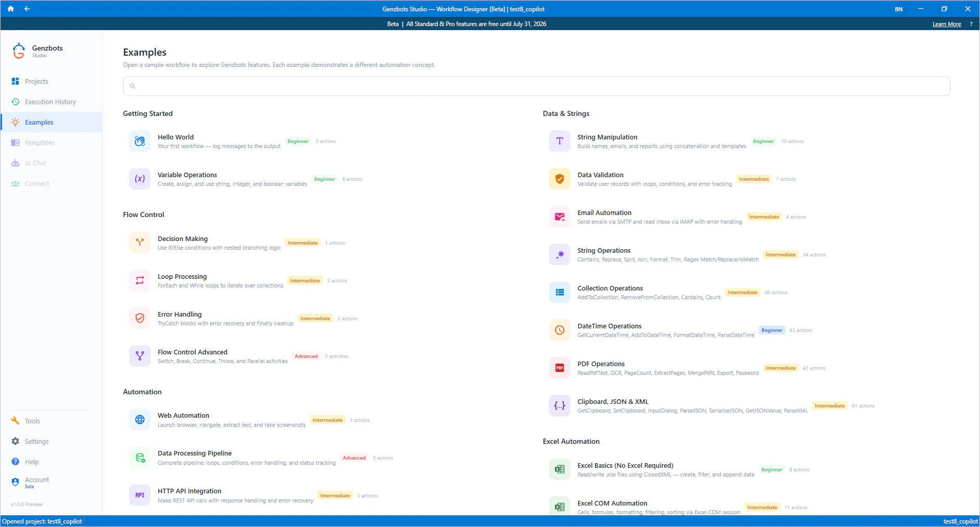Go back using the title bar arrow

coord(27,9)
